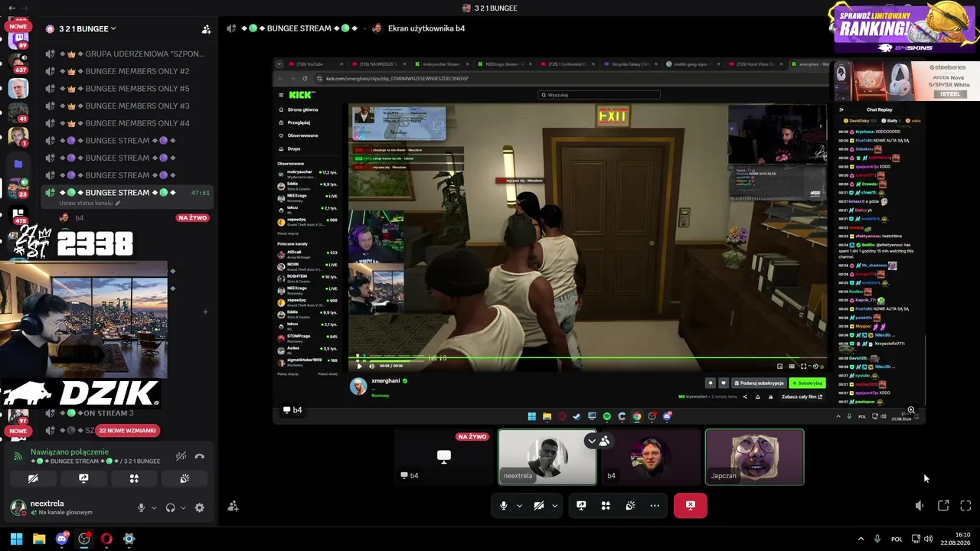Show the participants list icon above the tiles
This screenshot has width=980, height=551.
(x=605, y=441)
